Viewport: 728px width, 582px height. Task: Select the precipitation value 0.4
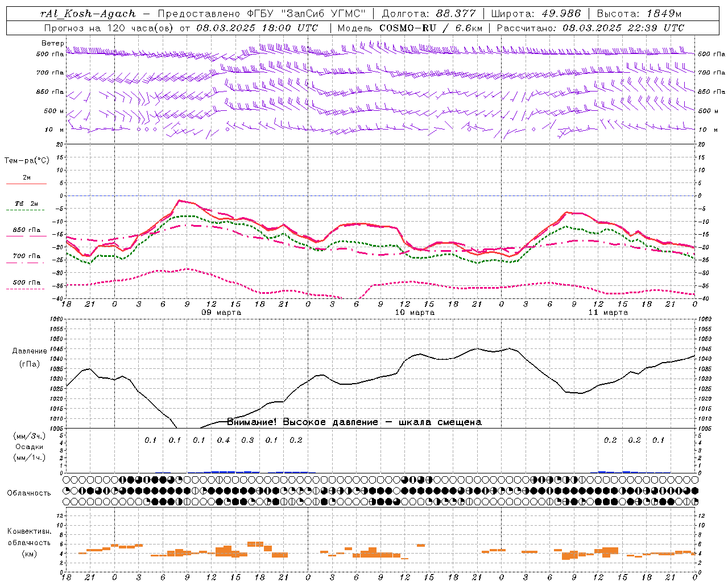[224, 440]
